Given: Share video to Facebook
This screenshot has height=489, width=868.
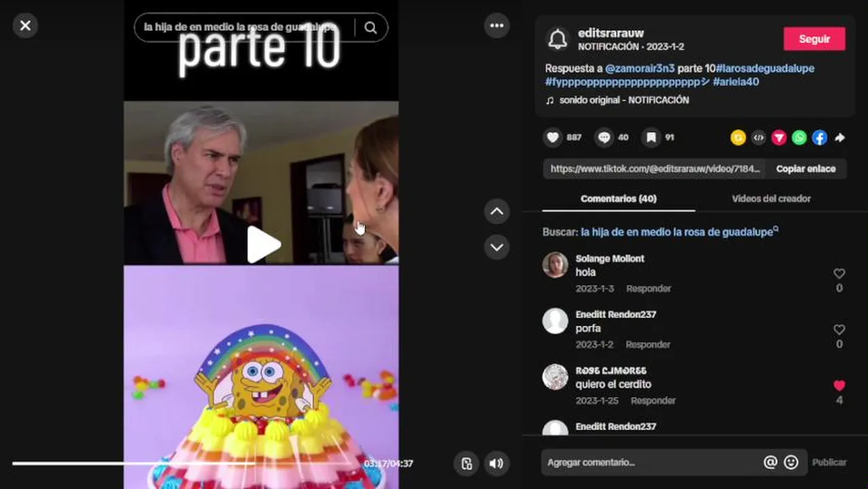Looking at the screenshot, I should [820, 138].
